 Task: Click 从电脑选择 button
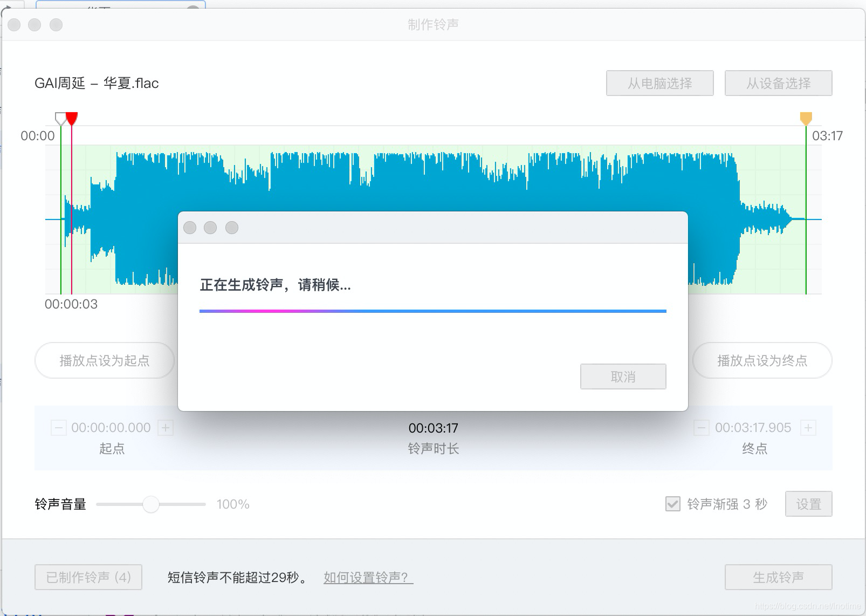659,83
